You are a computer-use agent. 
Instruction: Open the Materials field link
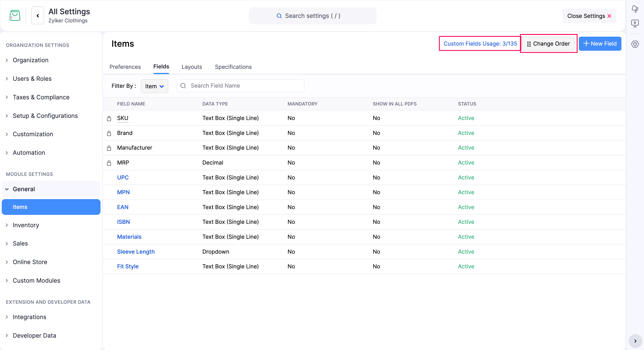[129, 237]
